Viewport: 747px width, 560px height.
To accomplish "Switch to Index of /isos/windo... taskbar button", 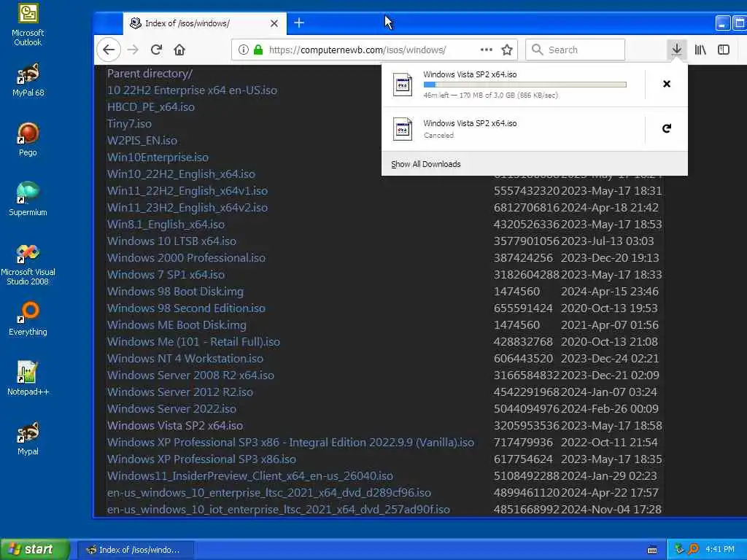I will pyautogui.click(x=135, y=550).
